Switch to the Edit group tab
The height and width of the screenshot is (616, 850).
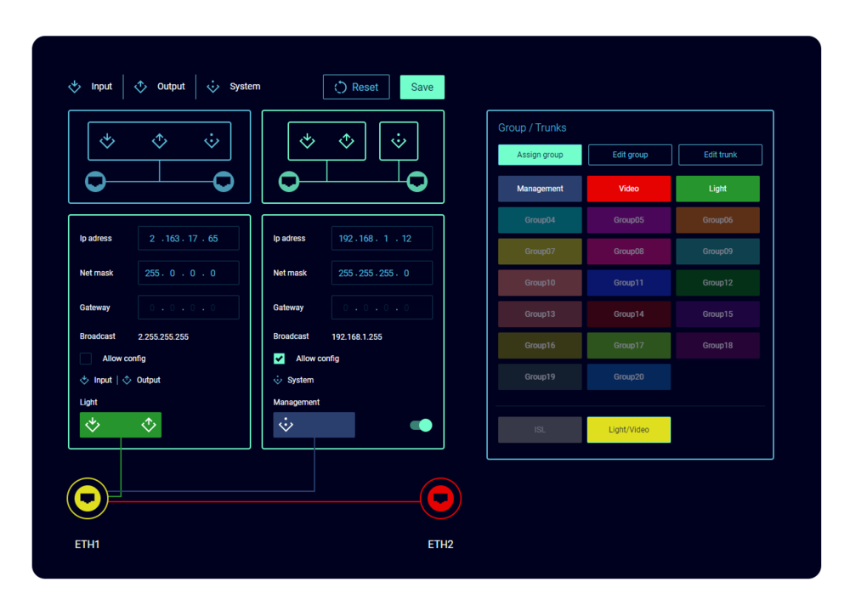[630, 155]
